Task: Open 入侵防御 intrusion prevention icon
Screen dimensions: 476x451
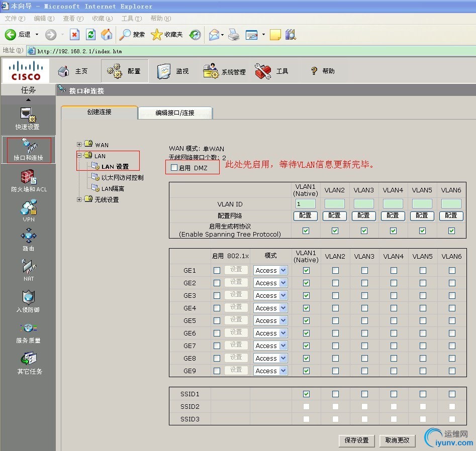Action: coord(29,297)
